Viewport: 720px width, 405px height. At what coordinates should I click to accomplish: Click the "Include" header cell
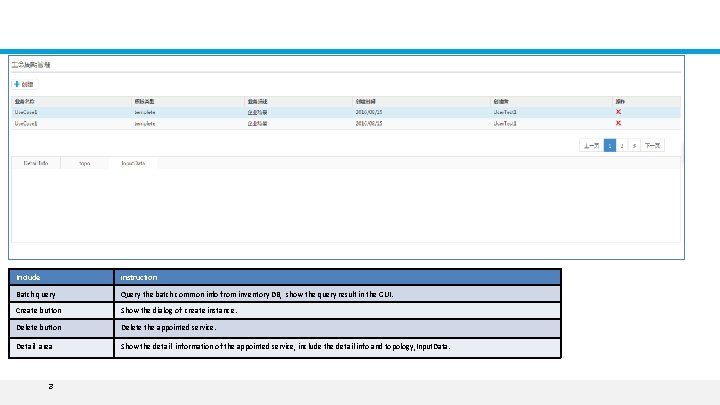pyautogui.click(x=61, y=277)
